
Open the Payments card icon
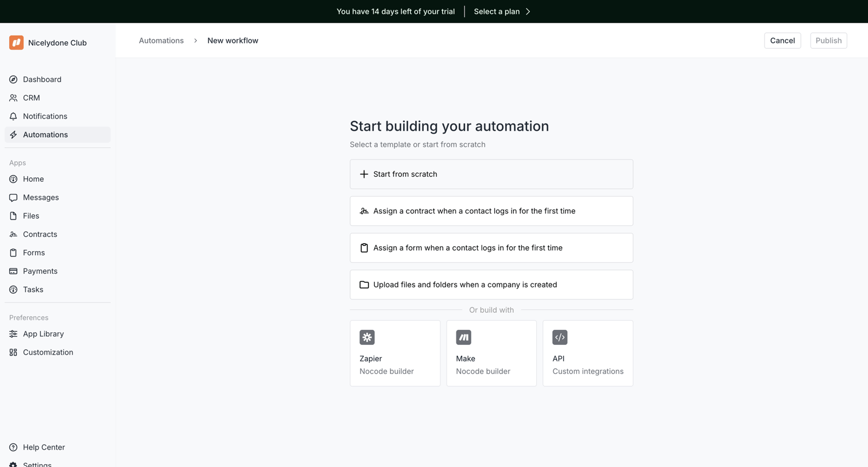click(13, 271)
